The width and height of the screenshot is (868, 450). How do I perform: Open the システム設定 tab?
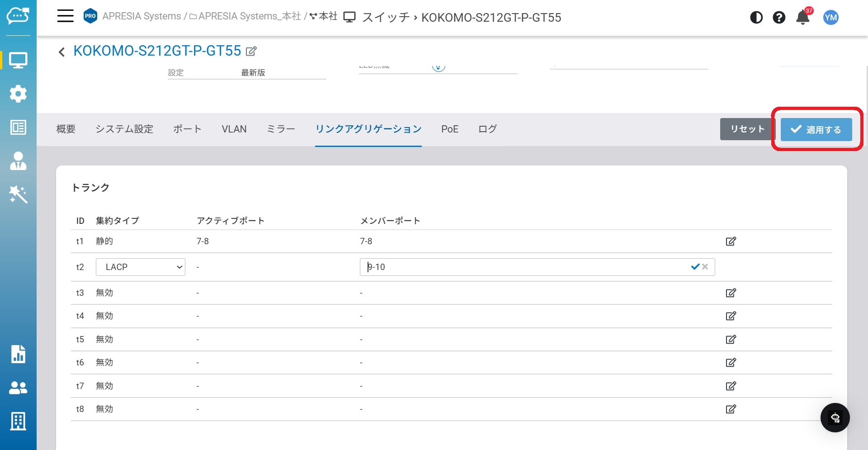pos(124,129)
